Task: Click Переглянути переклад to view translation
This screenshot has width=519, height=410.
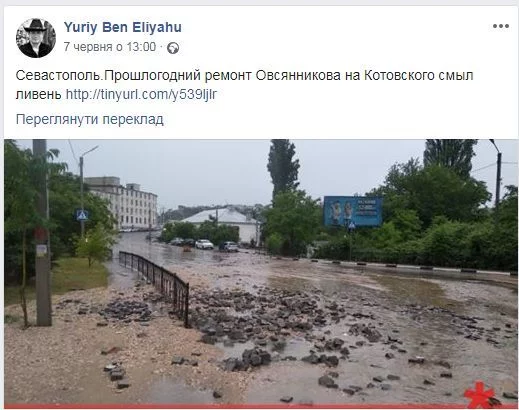Action: pos(90,119)
